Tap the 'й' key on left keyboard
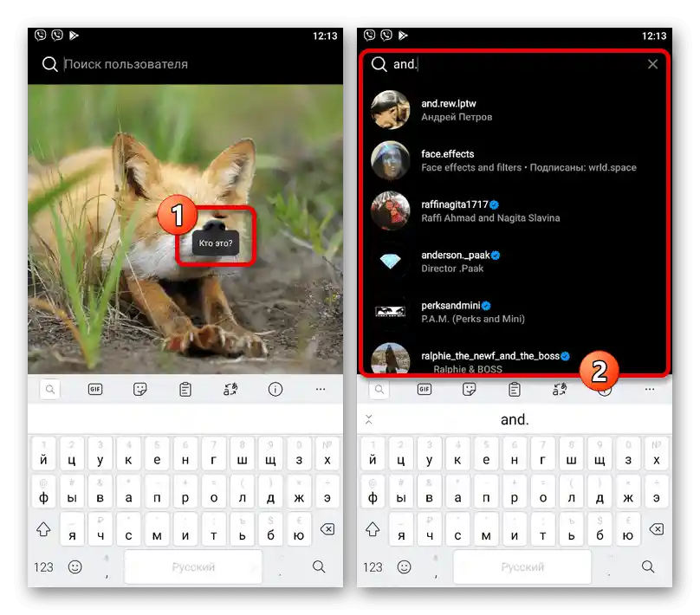 [x=43, y=454]
